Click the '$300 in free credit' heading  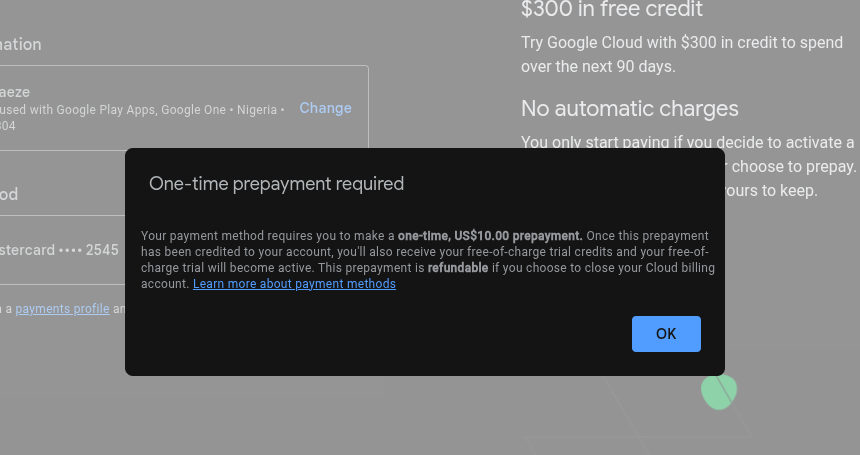612,9
